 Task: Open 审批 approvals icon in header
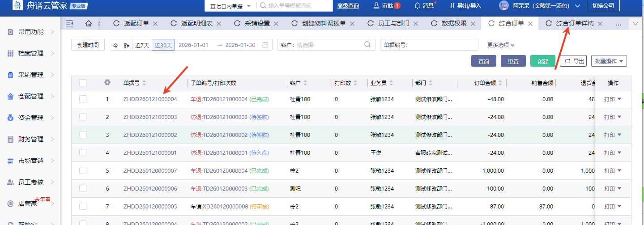(x=376, y=6)
